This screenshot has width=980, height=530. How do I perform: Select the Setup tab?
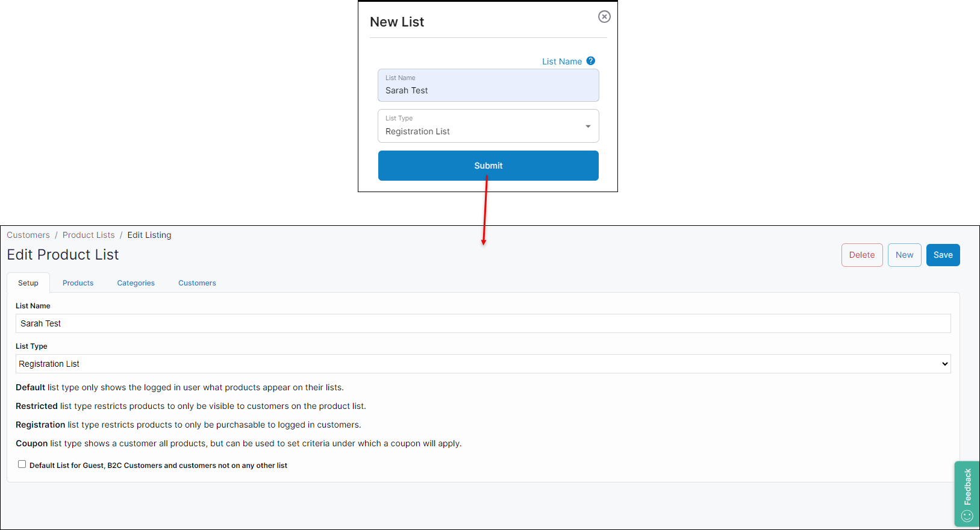28,283
